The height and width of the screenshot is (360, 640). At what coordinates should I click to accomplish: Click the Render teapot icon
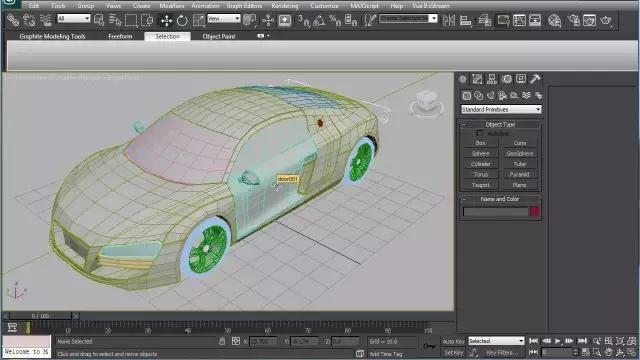(x=606, y=20)
